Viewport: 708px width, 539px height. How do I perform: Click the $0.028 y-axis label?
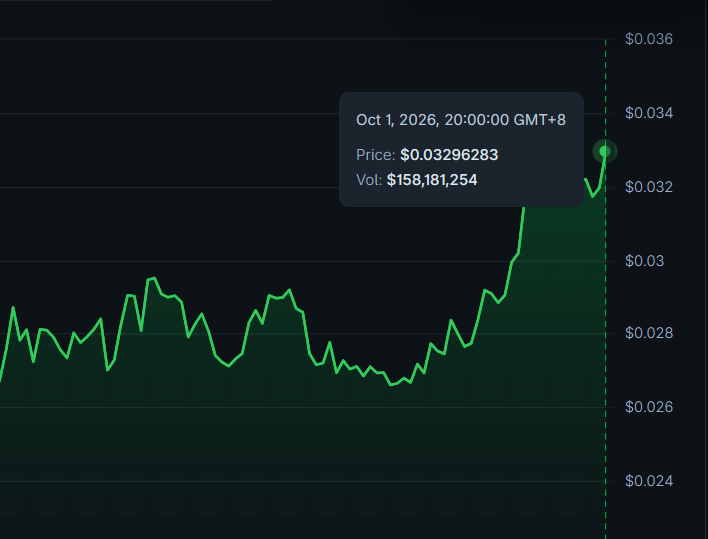[x=649, y=333]
